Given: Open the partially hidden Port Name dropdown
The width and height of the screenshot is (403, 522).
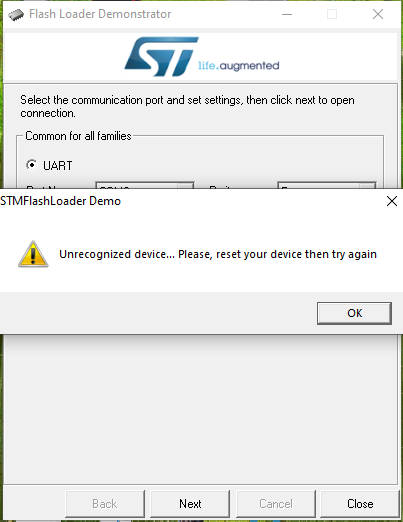Looking at the screenshot, I should coord(144,185).
